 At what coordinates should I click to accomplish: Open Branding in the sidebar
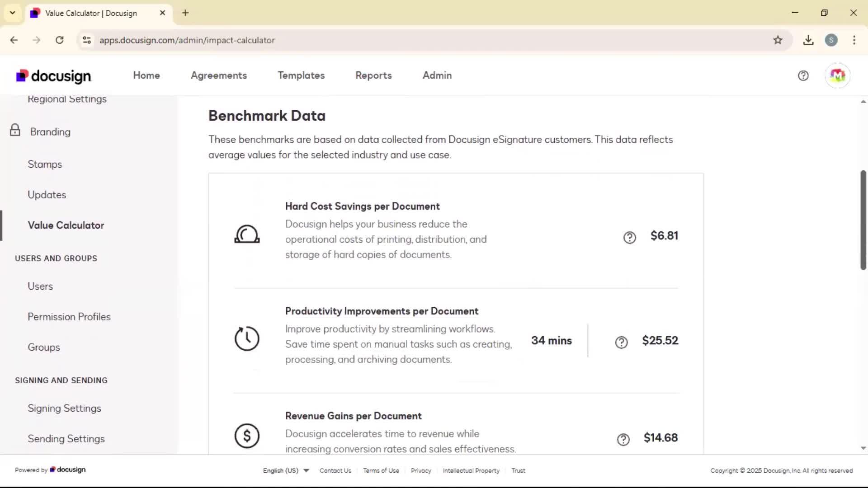[50, 132]
